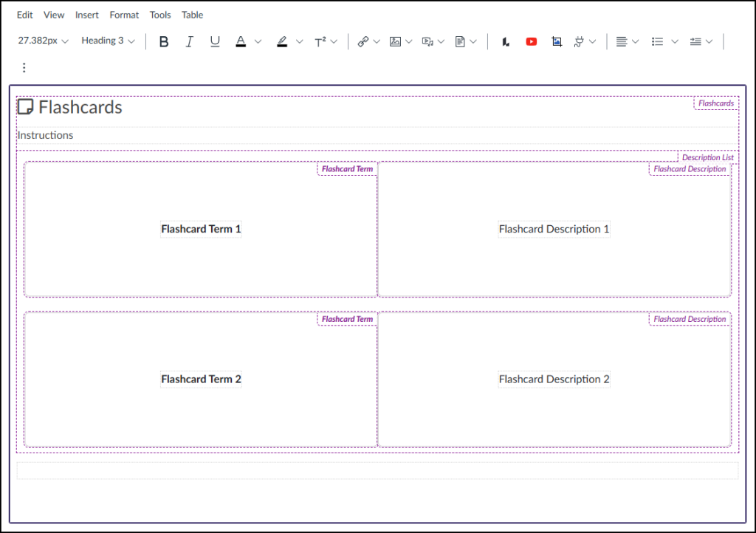Screen dimensions: 756x533
Task: Insert a document using the document icon
Action: 461,41
